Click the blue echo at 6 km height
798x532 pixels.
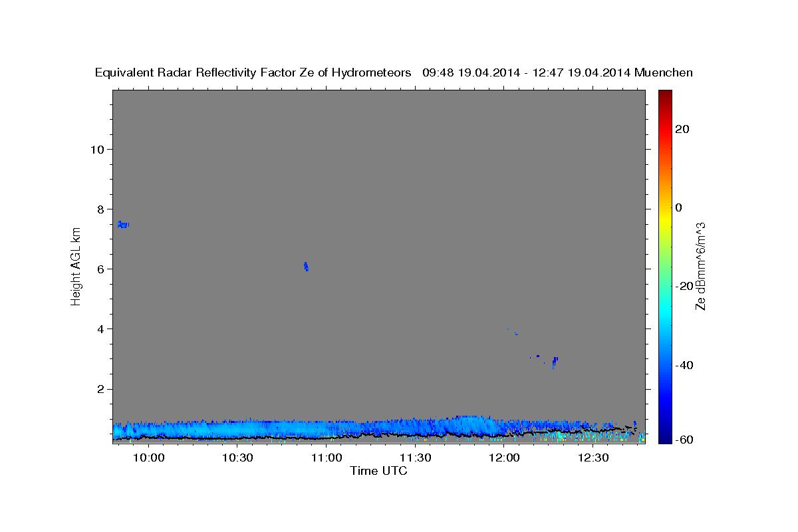tap(306, 266)
